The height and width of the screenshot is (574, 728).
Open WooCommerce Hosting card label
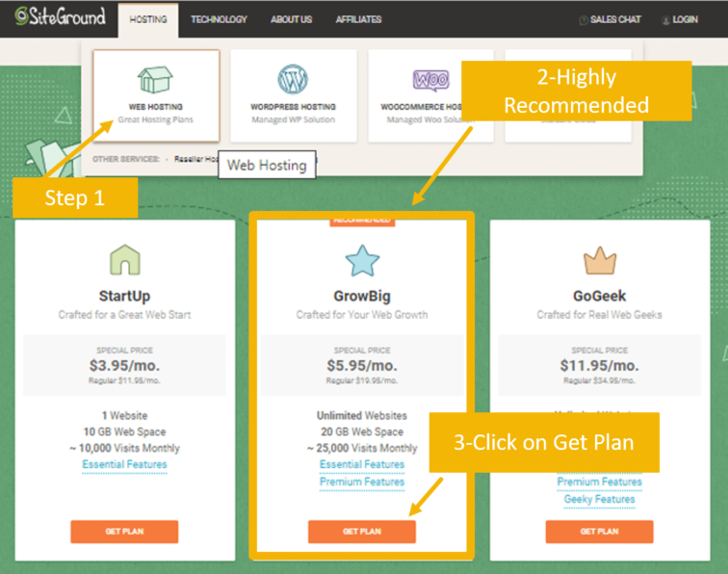pos(422,107)
